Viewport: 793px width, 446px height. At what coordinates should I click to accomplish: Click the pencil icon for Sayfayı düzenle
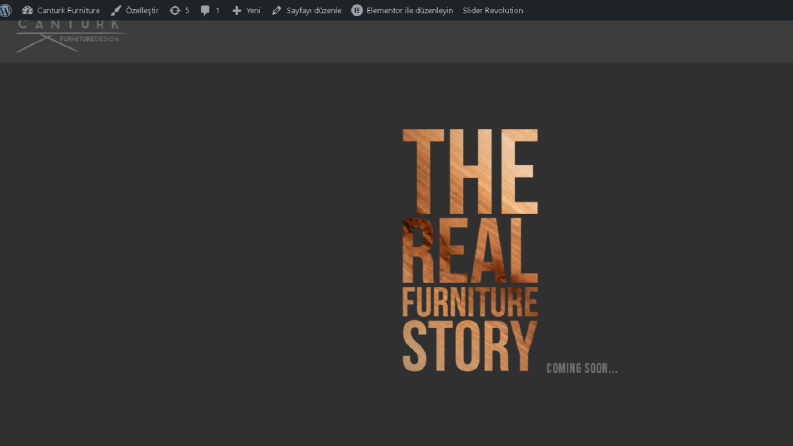tap(277, 10)
